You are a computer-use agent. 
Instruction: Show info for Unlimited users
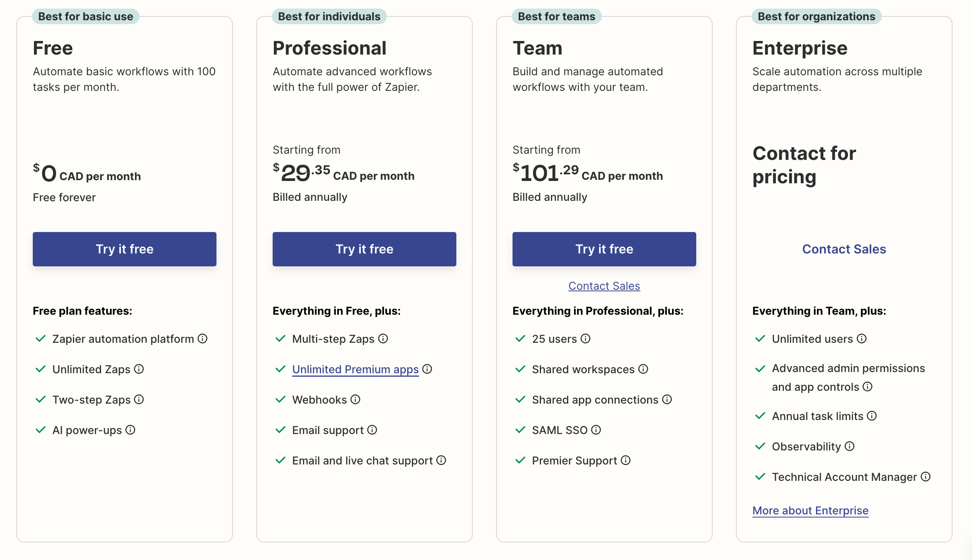click(862, 338)
